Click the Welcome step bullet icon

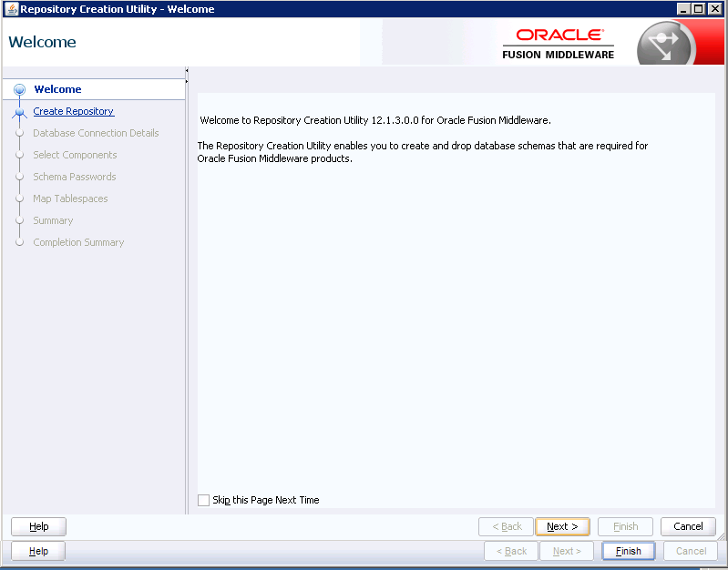[x=19, y=89]
